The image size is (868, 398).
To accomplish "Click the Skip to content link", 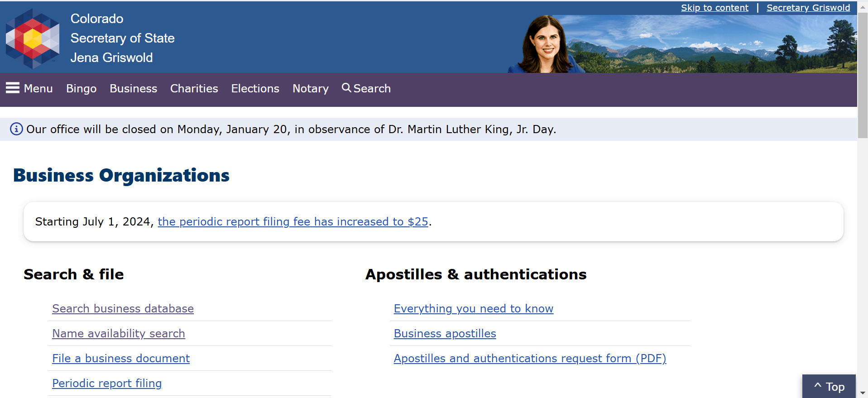I will point(715,8).
